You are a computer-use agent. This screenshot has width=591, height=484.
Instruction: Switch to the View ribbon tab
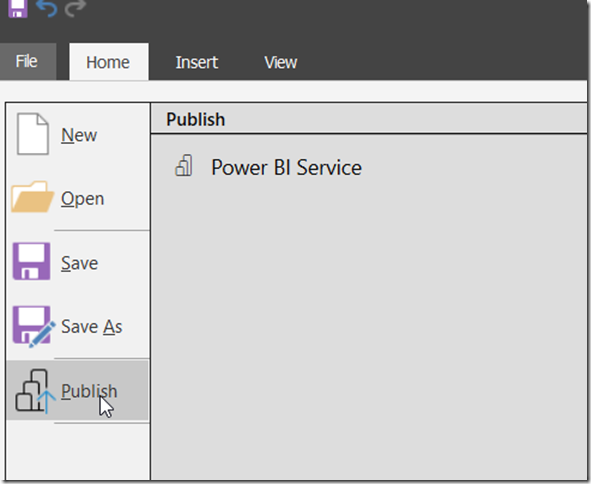point(281,62)
